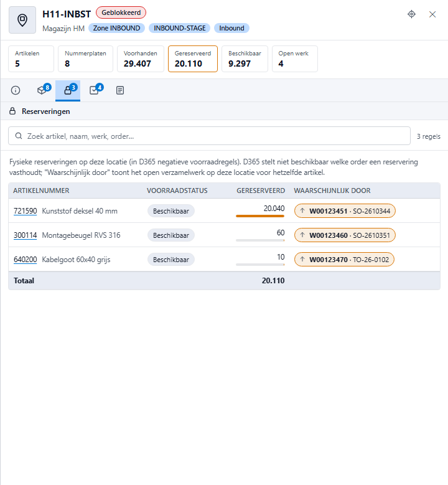Click the Beschikbaar status pill for Montagebeugel RVS 316
This screenshot has height=485, width=448.
pyautogui.click(x=171, y=235)
